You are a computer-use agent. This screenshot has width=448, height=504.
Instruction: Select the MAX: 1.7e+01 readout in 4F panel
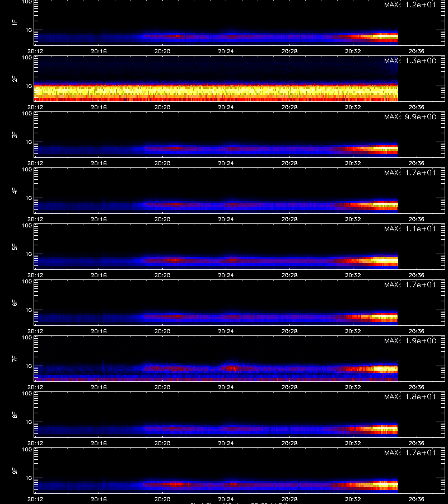pos(410,172)
